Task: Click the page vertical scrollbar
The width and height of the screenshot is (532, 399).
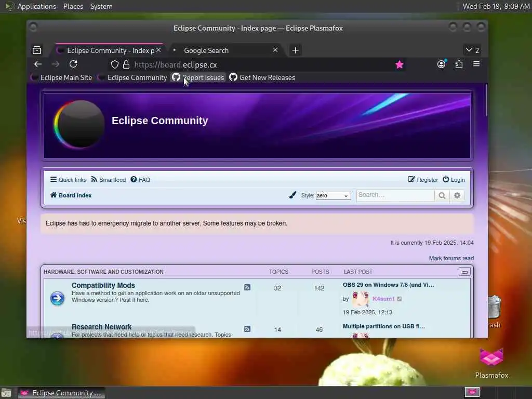Action: coord(486,101)
